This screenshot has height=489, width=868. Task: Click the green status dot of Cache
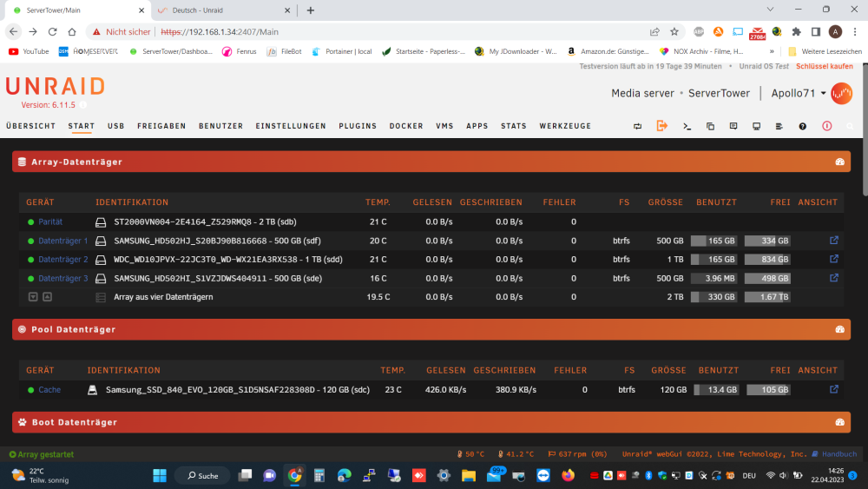(x=31, y=390)
